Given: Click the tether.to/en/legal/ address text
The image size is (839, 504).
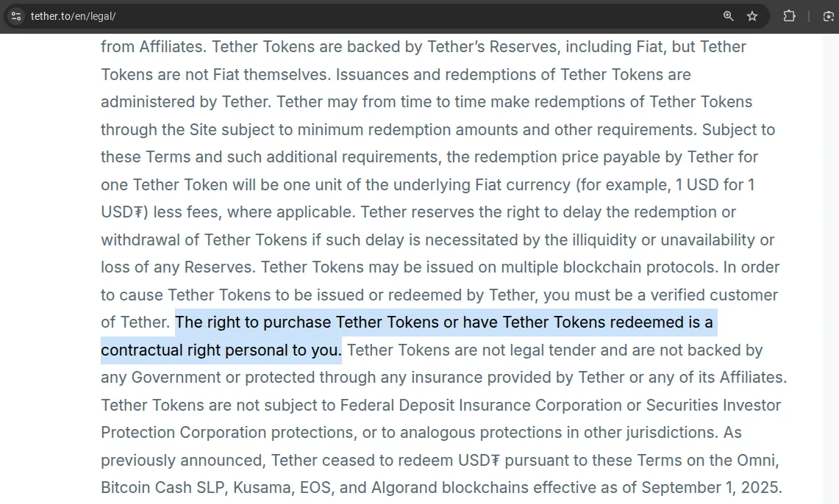Looking at the screenshot, I should (74, 15).
